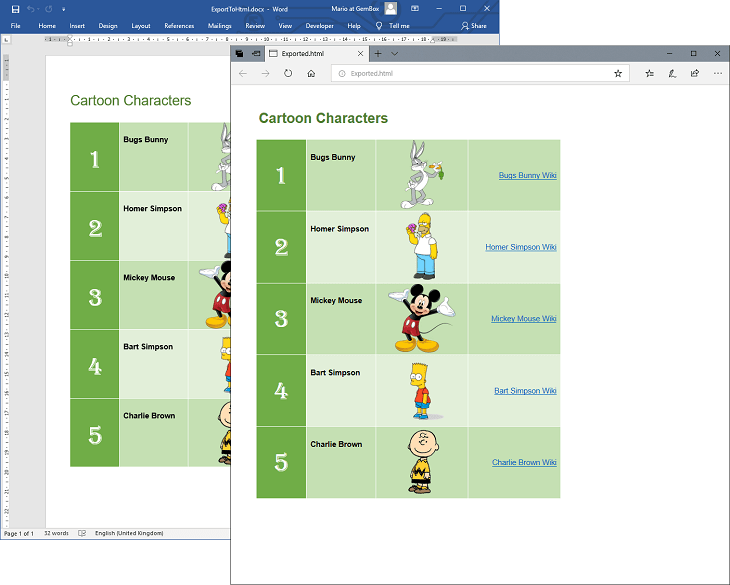Open the Bugs Bunny Wiki link
This screenshot has height=585, width=730.
[x=527, y=175]
